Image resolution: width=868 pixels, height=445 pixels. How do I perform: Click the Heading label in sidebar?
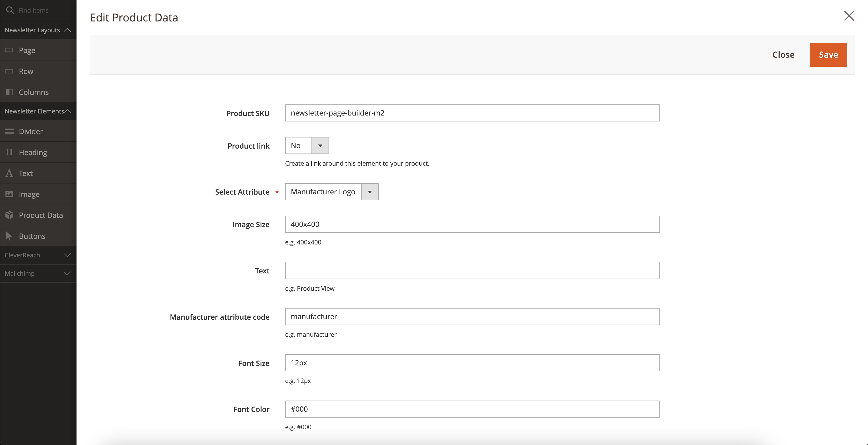33,153
